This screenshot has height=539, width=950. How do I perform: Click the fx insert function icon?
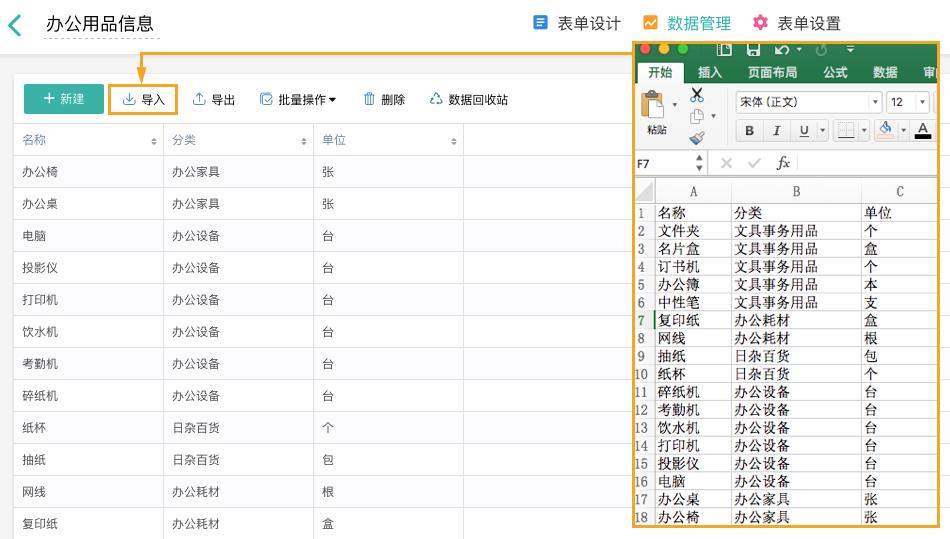click(x=783, y=163)
